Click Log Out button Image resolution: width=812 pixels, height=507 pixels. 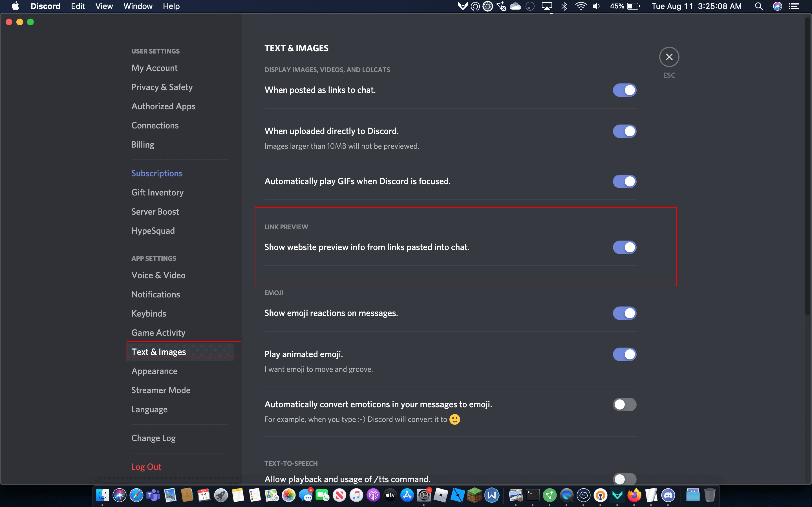[x=146, y=467]
